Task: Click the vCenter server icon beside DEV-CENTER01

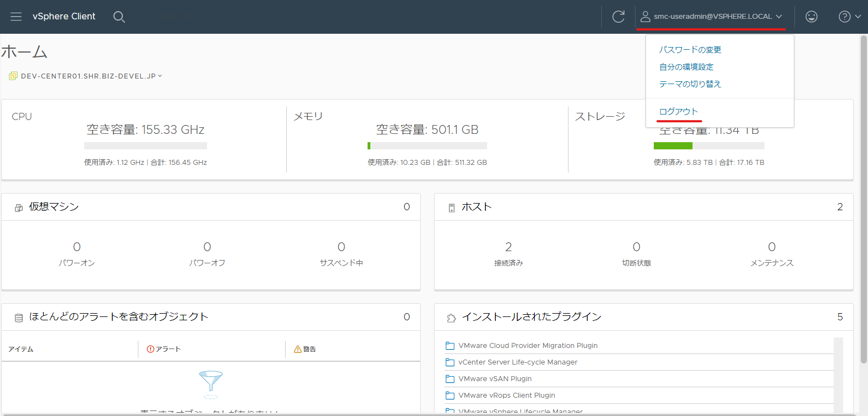Action: (13, 76)
